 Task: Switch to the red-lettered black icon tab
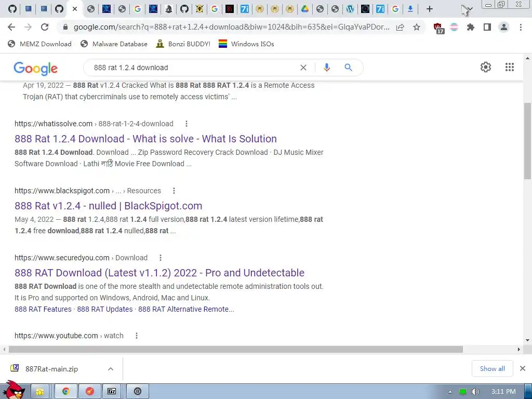click(230, 9)
